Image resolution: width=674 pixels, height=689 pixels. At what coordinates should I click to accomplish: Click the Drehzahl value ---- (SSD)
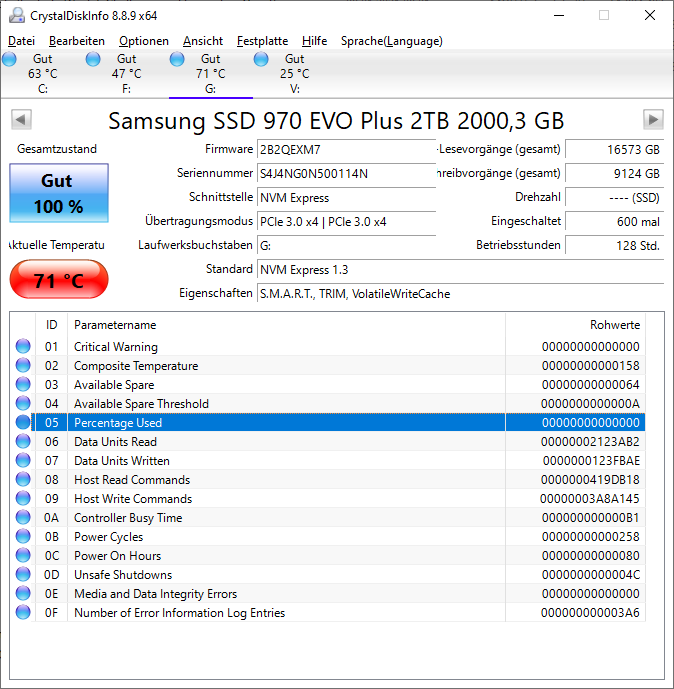615,197
